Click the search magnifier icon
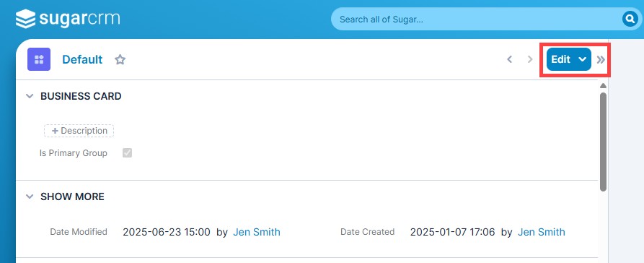Image resolution: width=644 pixels, height=263 pixels. [630, 19]
